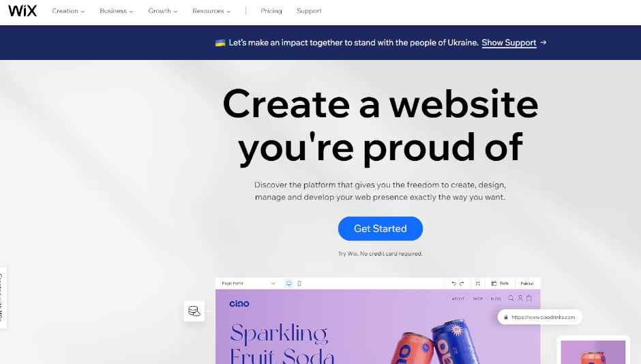The height and width of the screenshot is (364, 641).
Task: Click the search magnifier on the Ciao site
Action: (x=511, y=299)
